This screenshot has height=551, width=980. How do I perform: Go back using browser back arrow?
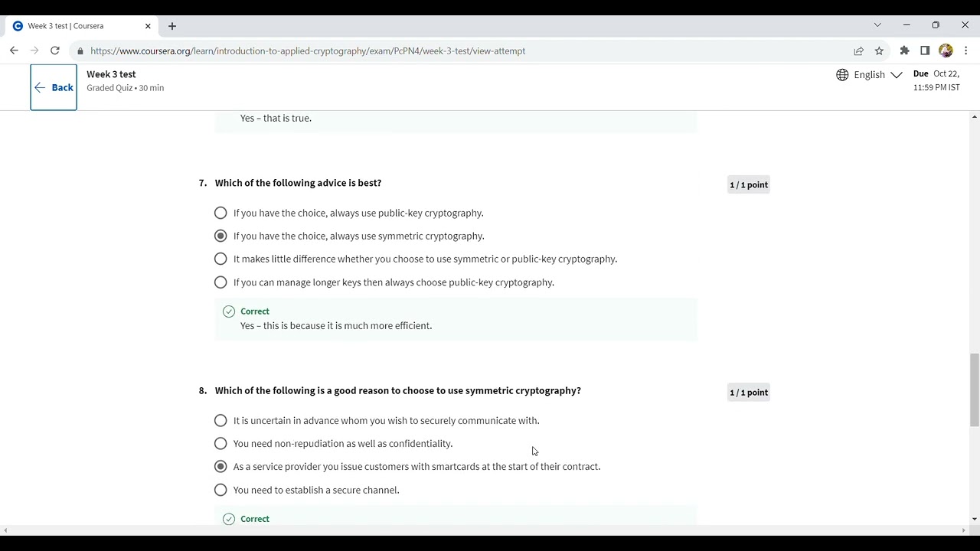point(14,51)
